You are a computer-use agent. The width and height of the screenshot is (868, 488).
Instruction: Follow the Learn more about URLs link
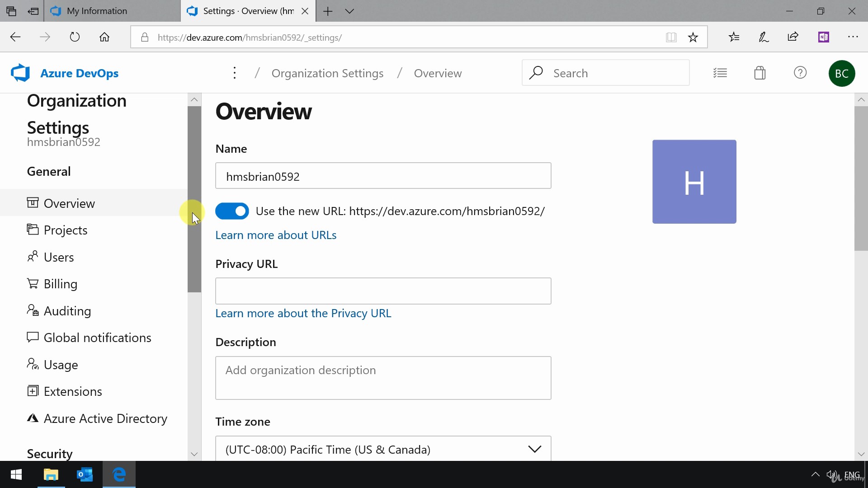(276, 235)
